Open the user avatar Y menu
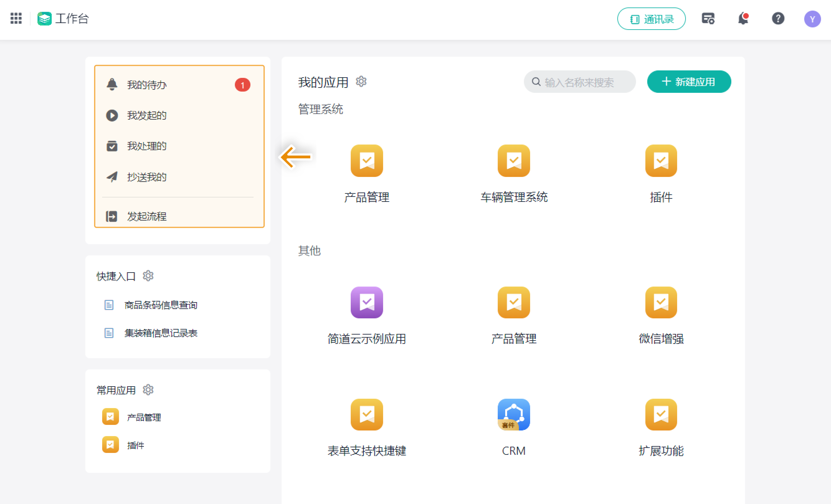This screenshot has width=831, height=504. coord(812,19)
